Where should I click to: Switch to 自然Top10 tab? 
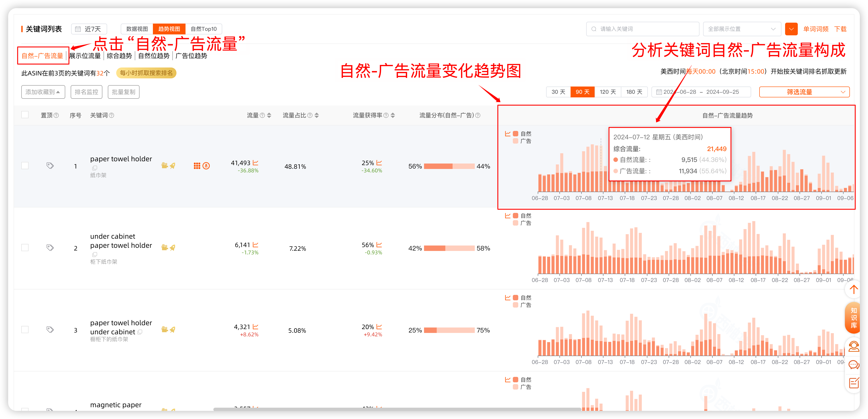tap(204, 29)
